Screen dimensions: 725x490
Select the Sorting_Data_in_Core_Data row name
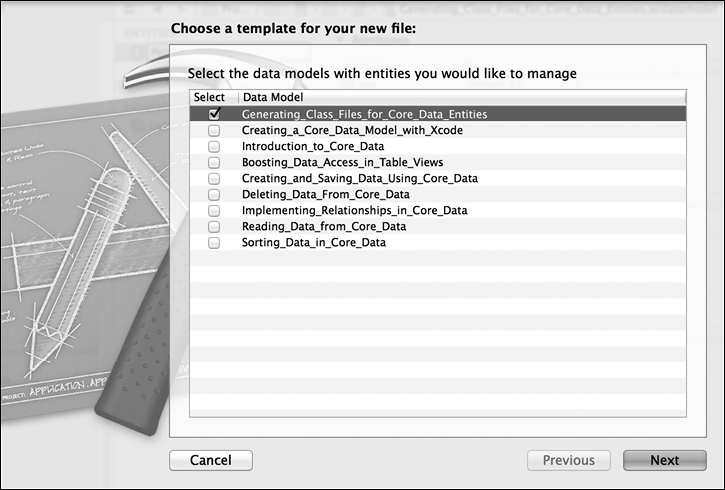tap(313, 243)
